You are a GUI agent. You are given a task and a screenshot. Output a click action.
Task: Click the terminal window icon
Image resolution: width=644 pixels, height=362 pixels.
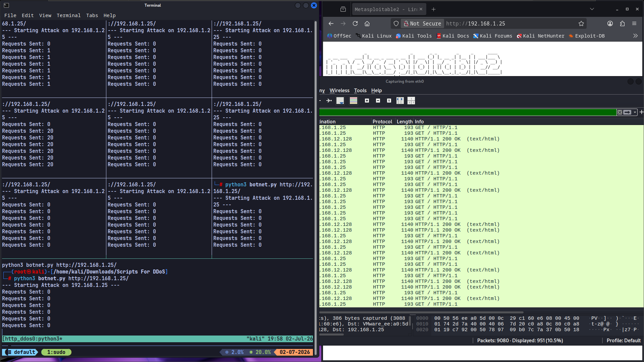tap(6, 5)
